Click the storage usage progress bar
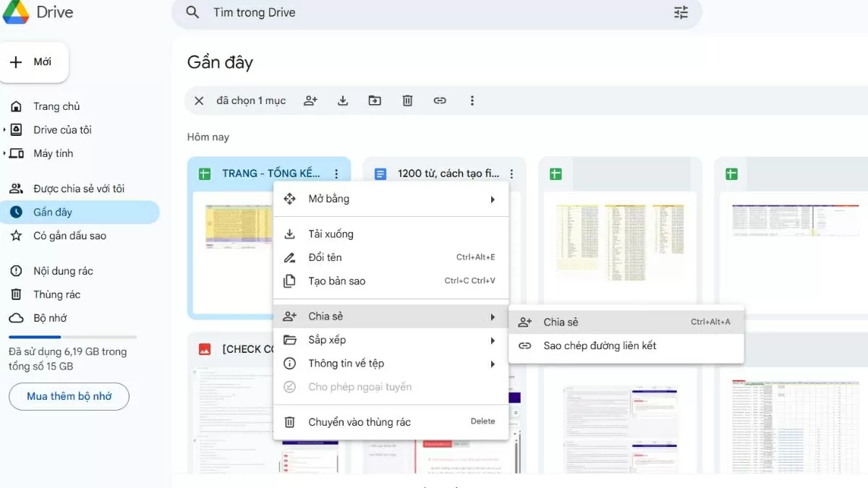 click(x=72, y=337)
